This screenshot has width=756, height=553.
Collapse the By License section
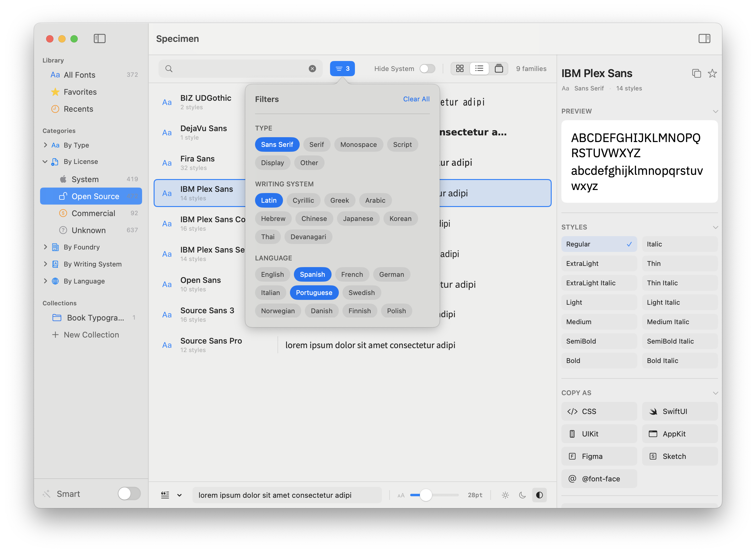coord(46,161)
